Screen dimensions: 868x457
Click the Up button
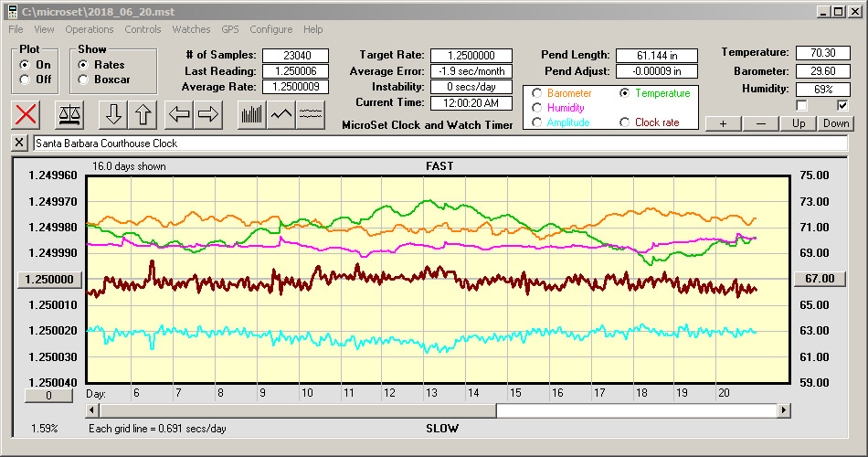pos(799,123)
